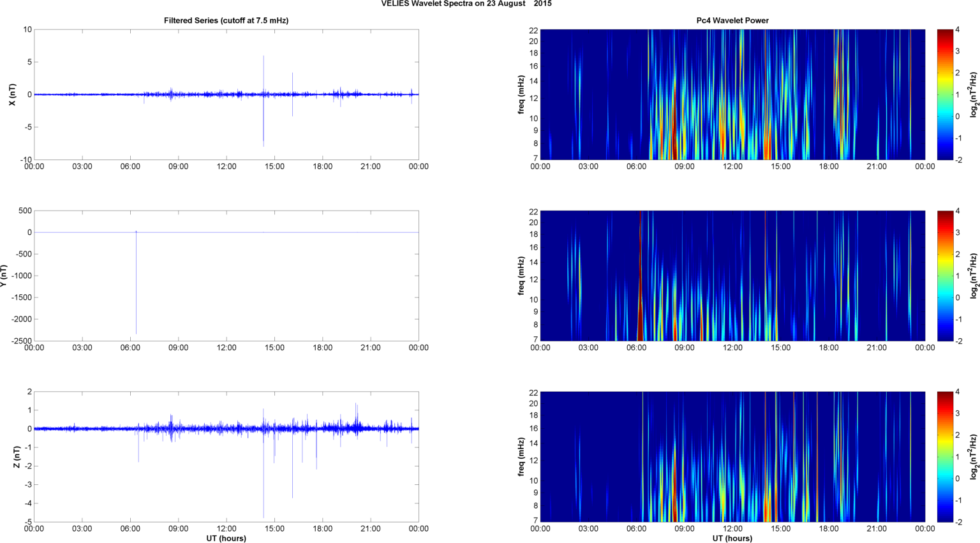Select the Z (nT) axis label
This screenshot has width=980, height=543.
pyautogui.click(x=17, y=457)
